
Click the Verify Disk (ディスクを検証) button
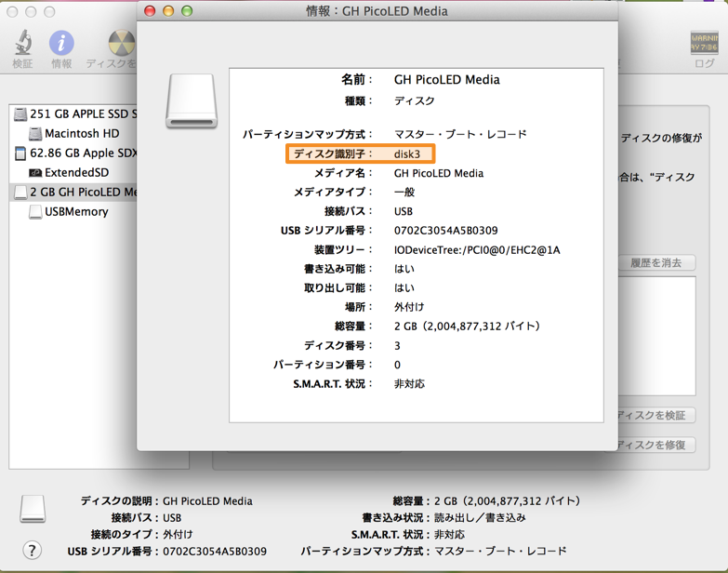[656, 415]
